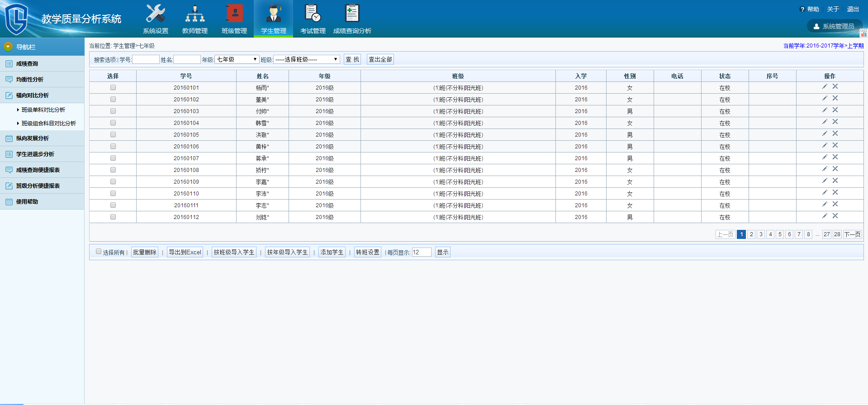868x405 pixels.
Task: Check the box for student 20160107
Action: pyautogui.click(x=113, y=158)
